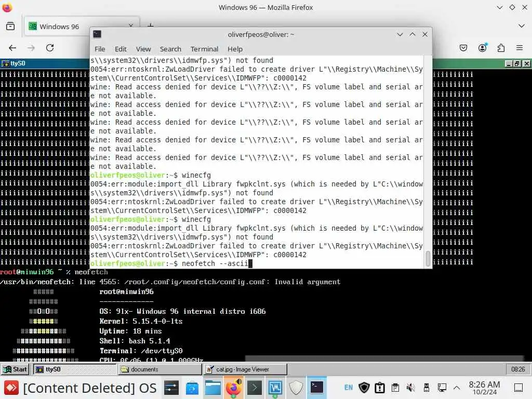The image size is (532, 399).
Task: Reload the Windows 96 page
Action: click(50, 48)
